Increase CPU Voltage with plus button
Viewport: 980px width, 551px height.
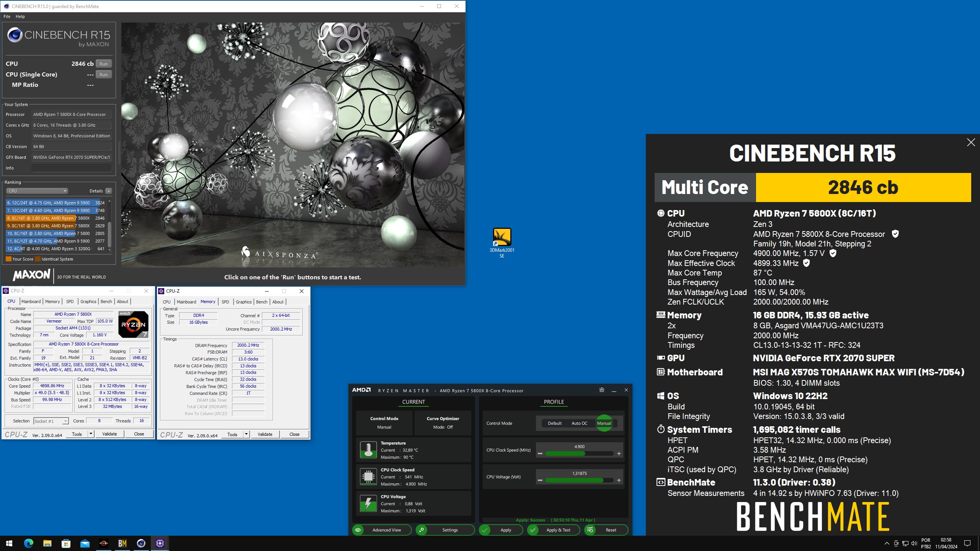coord(619,480)
